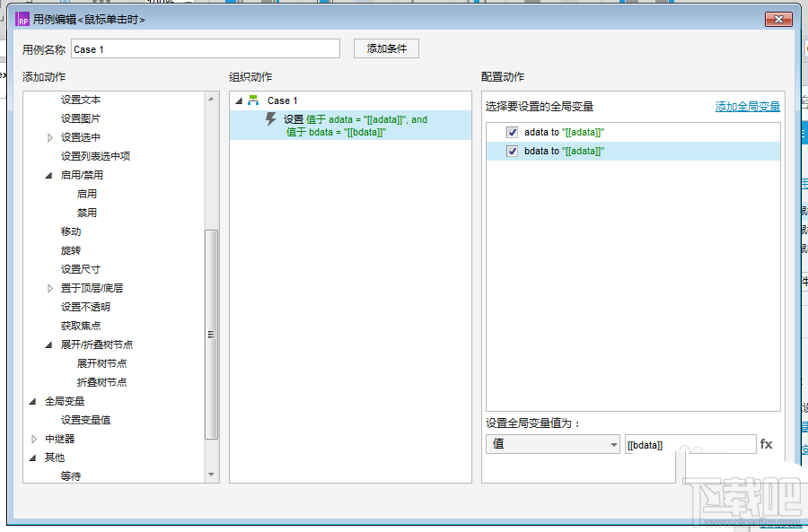Close the 用例编辑 dialog
The image size is (808, 532).
coord(778,20)
